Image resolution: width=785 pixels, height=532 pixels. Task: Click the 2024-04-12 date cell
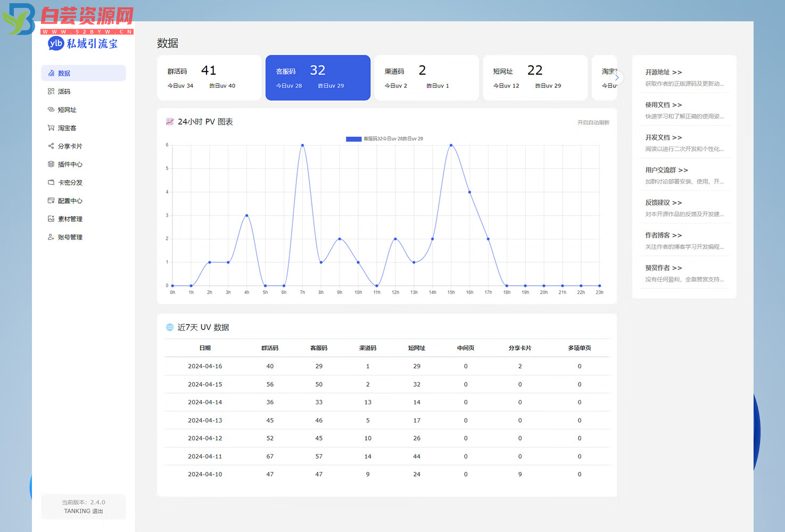[x=205, y=438]
